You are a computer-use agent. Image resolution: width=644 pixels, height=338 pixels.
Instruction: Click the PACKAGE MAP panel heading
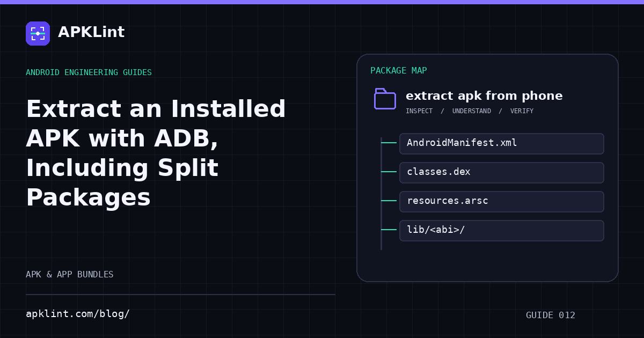click(399, 71)
